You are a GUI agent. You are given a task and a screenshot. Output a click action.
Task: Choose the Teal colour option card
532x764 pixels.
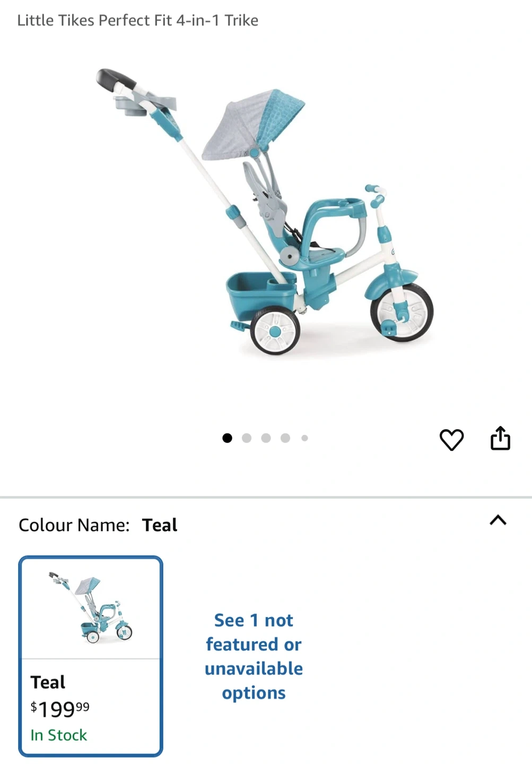tap(91, 656)
